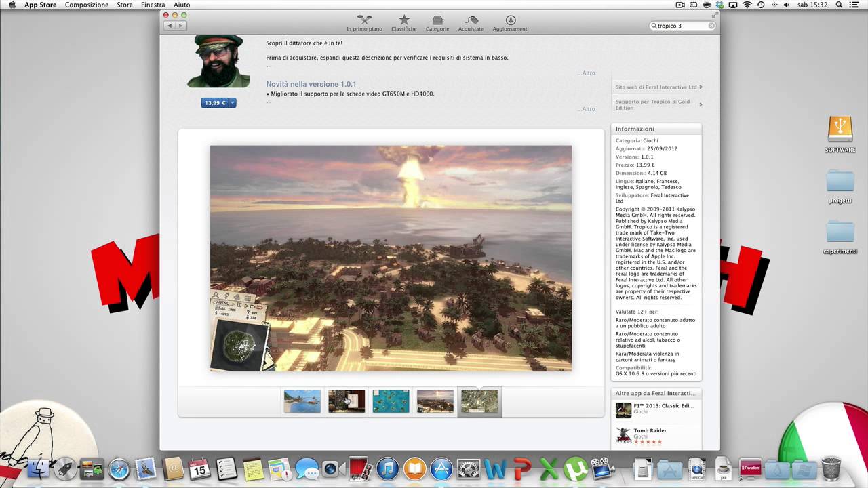Open the SOFTWARE USB drive on desktop
Screen dimensions: 868x488
coord(840,134)
